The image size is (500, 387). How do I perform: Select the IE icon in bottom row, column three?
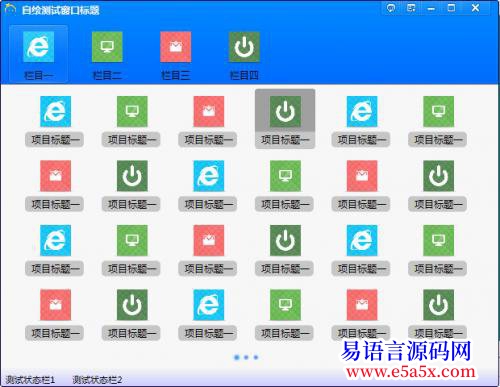tap(209, 305)
